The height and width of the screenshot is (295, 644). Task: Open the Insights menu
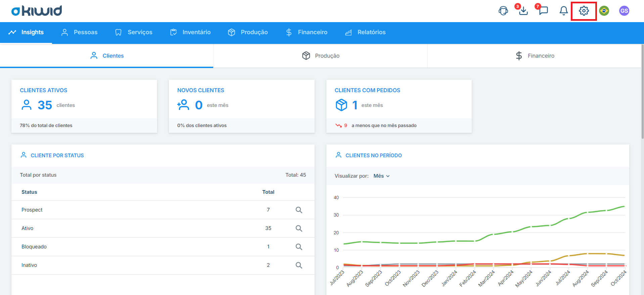pos(26,32)
